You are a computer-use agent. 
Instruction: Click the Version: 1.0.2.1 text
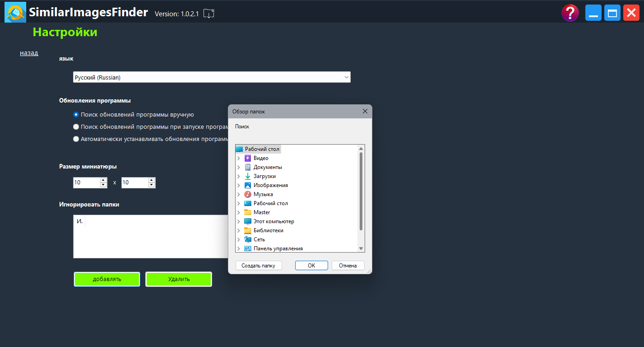point(176,14)
